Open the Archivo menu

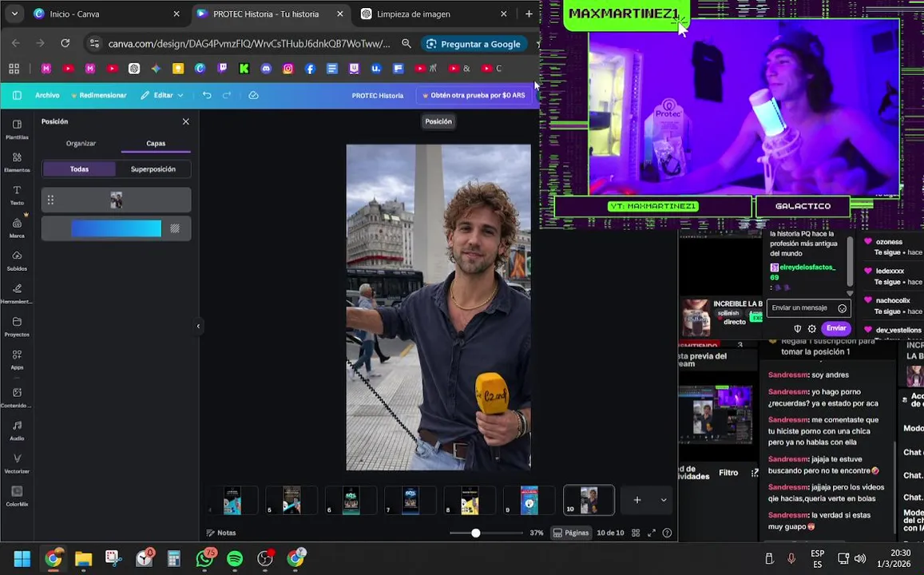pos(47,95)
